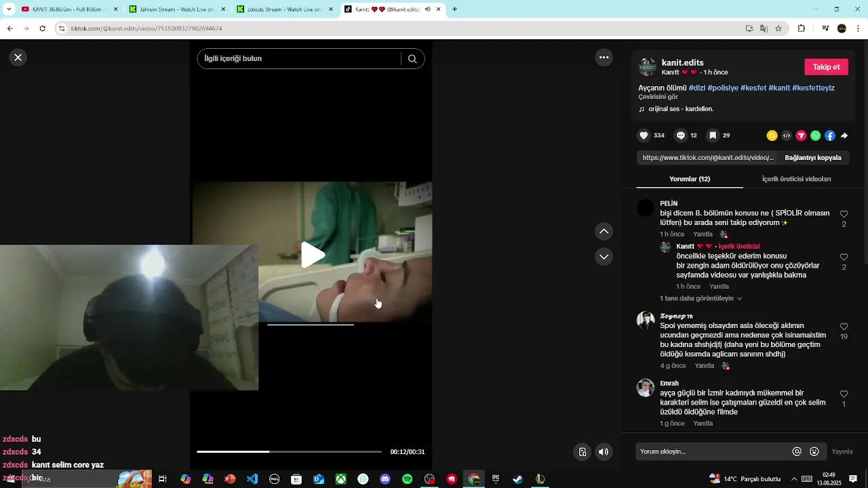Screen dimensions: 868x488
Task: Open a new browser tab with plus
Action: (x=454, y=9)
